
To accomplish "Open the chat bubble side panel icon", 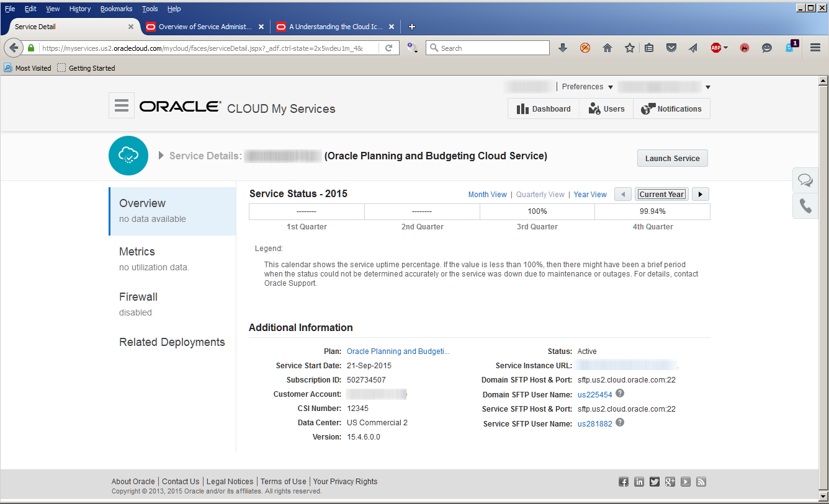I will pos(805,180).
